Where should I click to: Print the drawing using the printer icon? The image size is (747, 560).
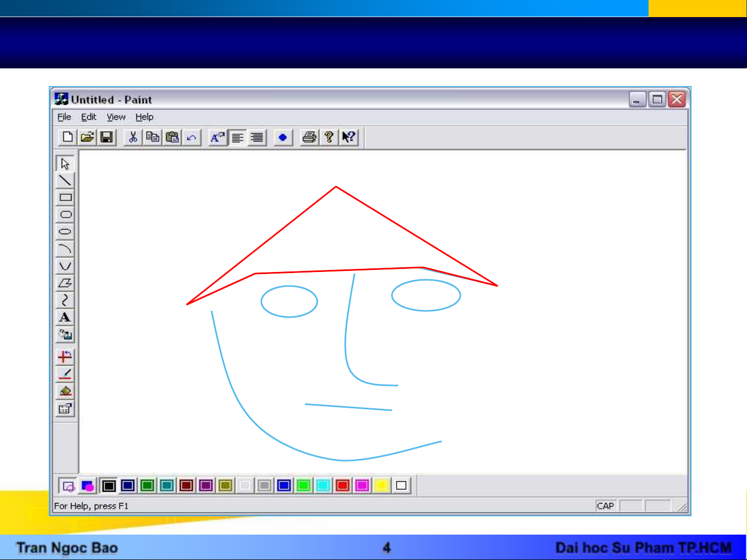point(309,137)
